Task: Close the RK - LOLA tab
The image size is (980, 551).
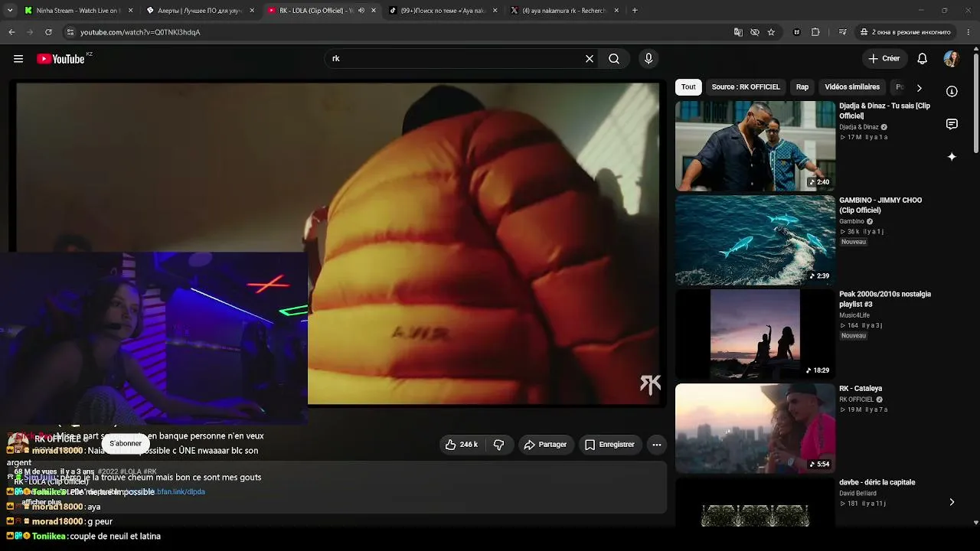Action: coord(374,11)
